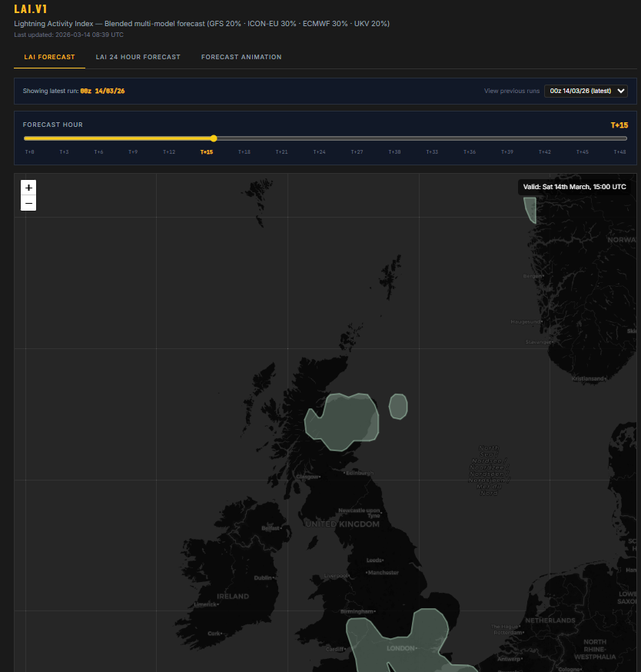Viewport: 641px width, 672px height.
Task: Click the "Valid: Sat 14th March, 15:00 UTC" badge
Action: [x=574, y=186]
